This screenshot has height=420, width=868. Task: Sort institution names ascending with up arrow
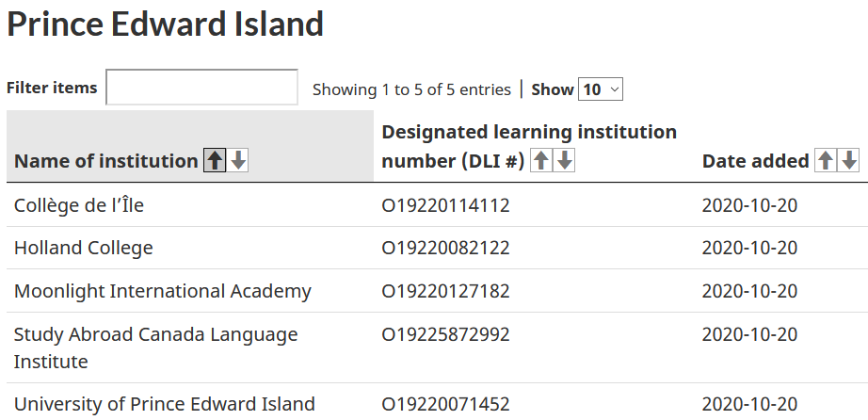[x=215, y=160]
